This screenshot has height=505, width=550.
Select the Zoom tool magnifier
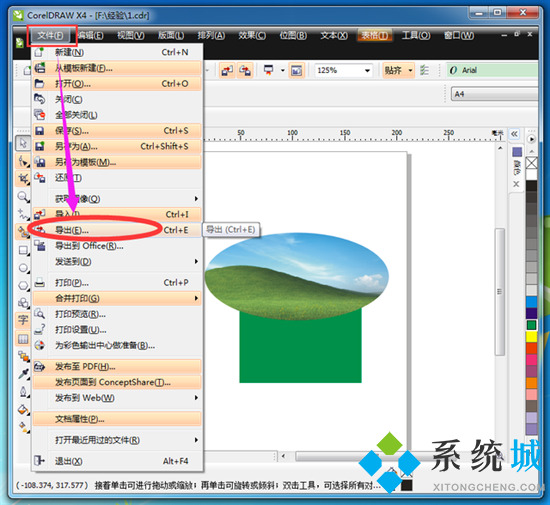(x=23, y=196)
